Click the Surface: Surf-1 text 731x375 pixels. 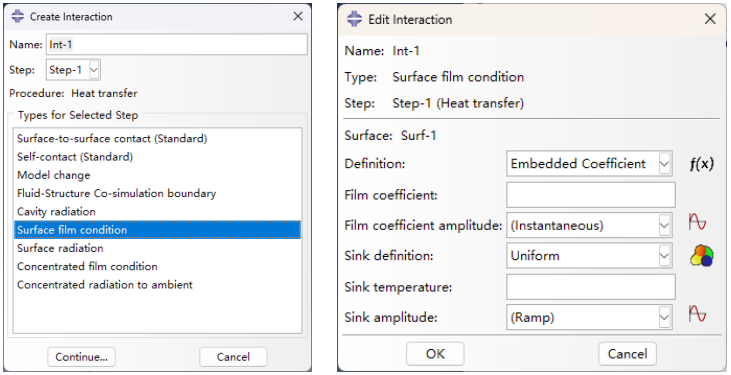tap(391, 136)
